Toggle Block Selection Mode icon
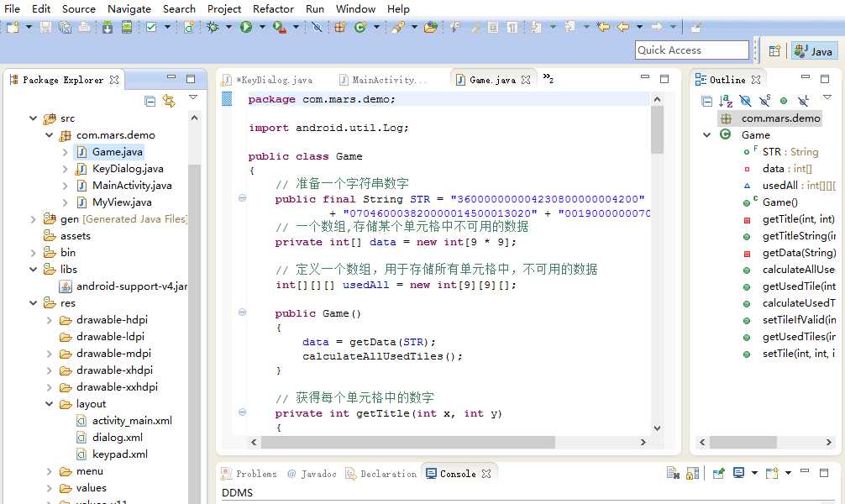845x504 pixels. pyautogui.click(x=492, y=26)
